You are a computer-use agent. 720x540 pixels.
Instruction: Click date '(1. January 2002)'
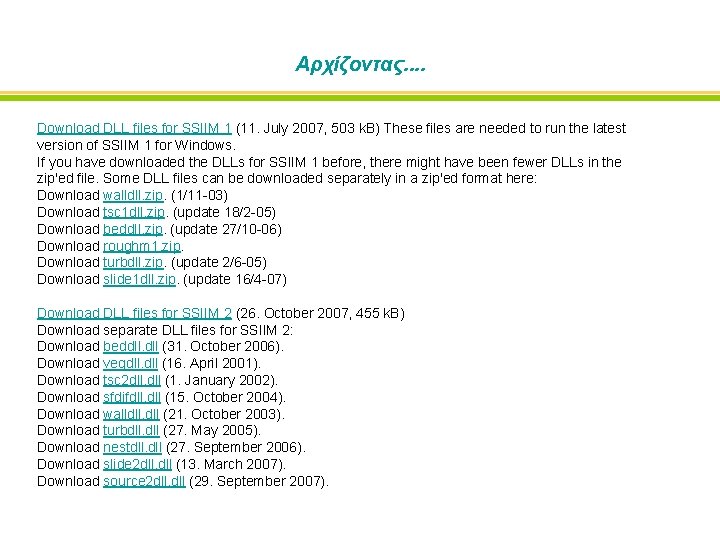tap(219, 381)
